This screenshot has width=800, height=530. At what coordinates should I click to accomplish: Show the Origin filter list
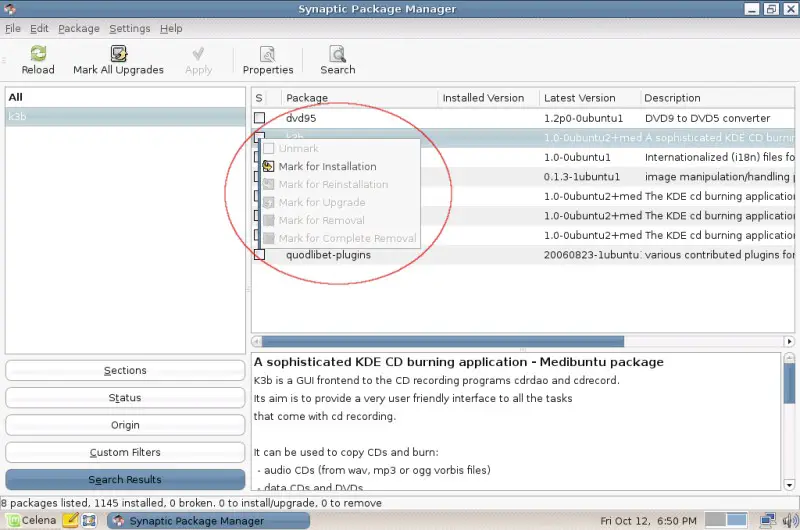click(125, 425)
